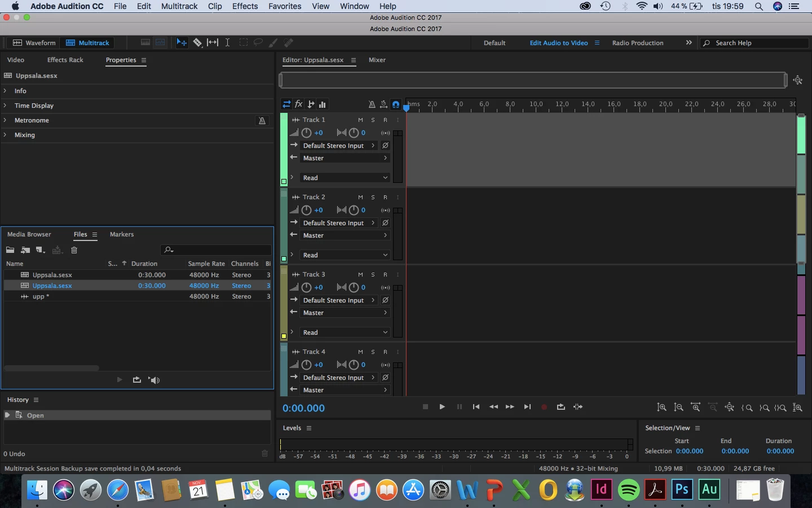Toggle polarity reverse on Track 1
This screenshot has height=508, width=812.
tap(386, 146)
